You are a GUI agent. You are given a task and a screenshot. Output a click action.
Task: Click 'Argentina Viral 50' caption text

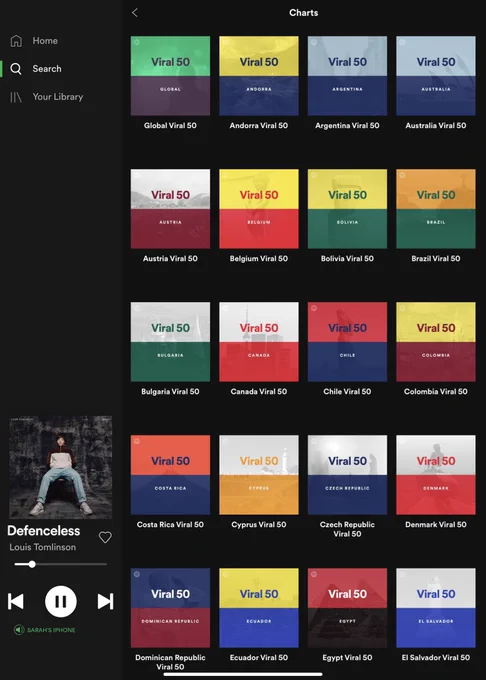pyautogui.click(x=347, y=125)
